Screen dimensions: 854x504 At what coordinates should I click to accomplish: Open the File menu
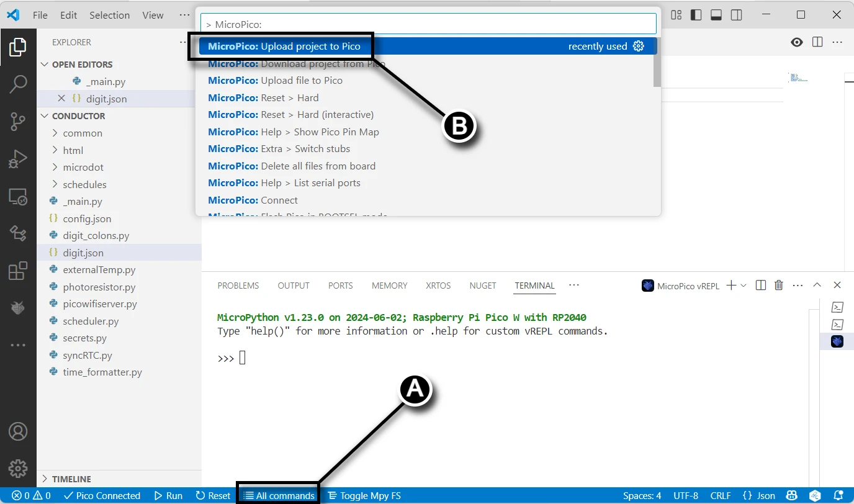[x=40, y=15]
